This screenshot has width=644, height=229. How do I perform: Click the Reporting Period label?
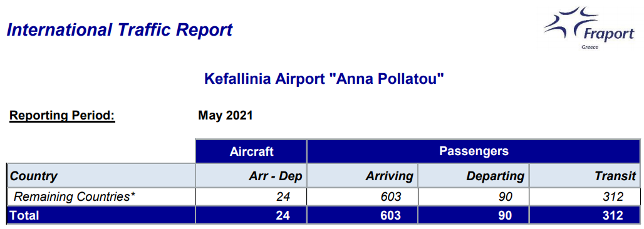[x=62, y=116]
